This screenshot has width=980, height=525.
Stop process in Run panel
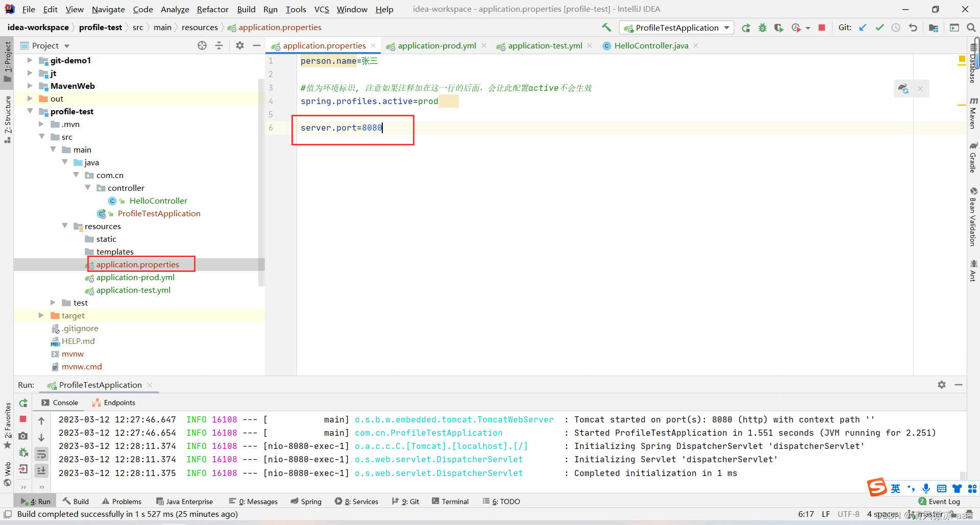point(23,419)
